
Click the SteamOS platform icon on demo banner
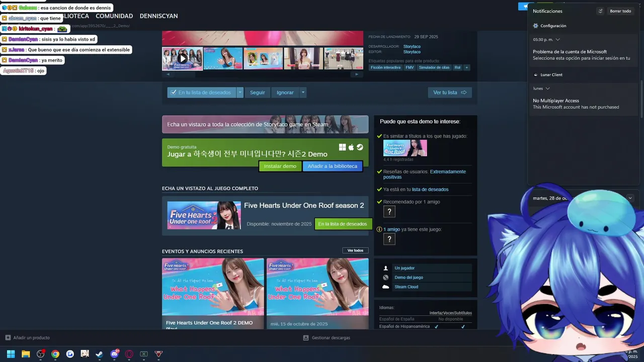pyautogui.click(x=360, y=147)
